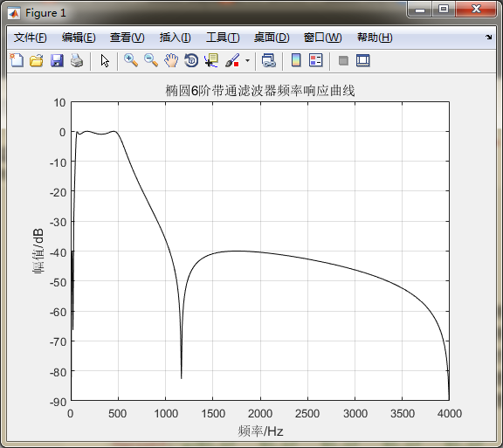This screenshot has width=503, height=448.
Task: Open file with the folder icon
Action: (x=37, y=60)
